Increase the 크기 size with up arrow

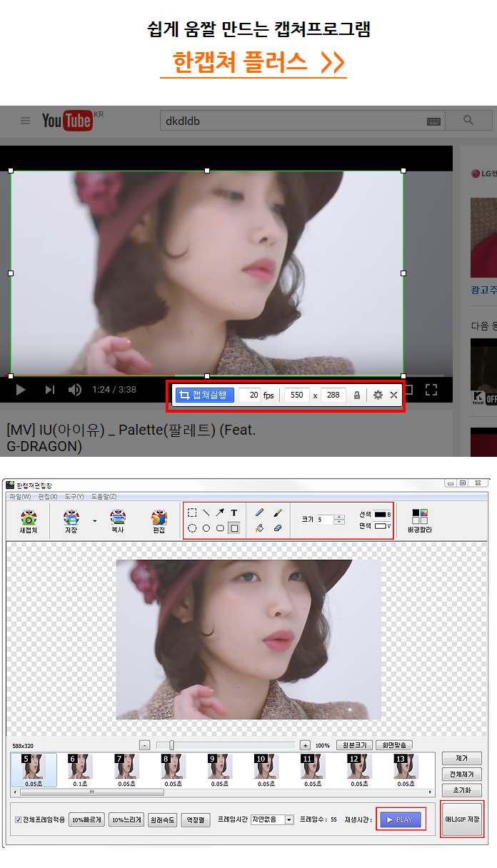tap(339, 518)
